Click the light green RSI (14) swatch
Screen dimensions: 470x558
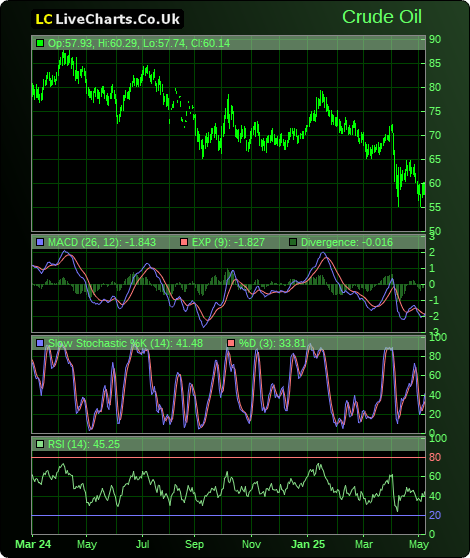point(40,444)
